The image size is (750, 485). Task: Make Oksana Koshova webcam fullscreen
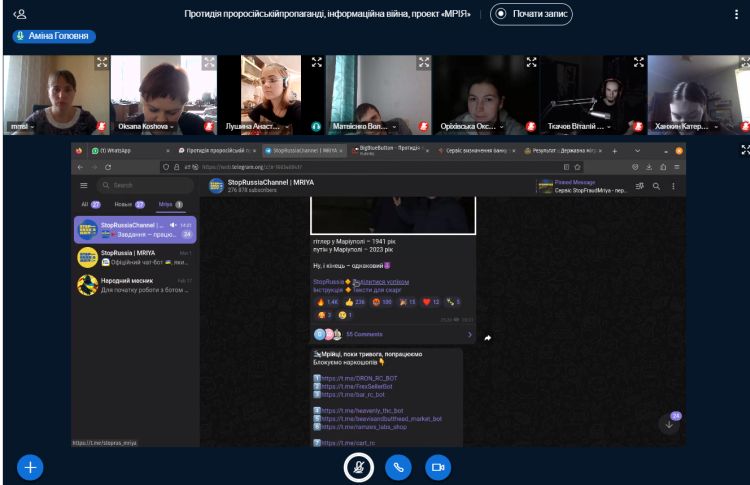click(x=209, y=62)
